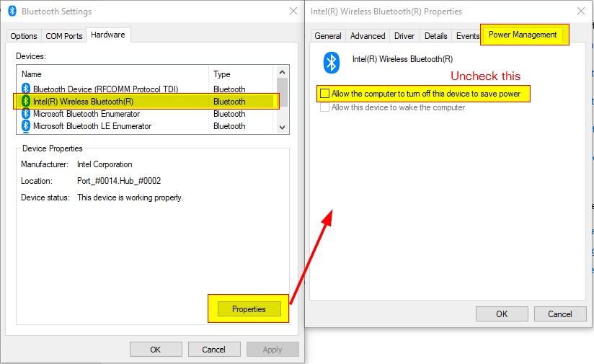
Task: Open the Events tab
Action: pyautogui.click(x=467, y=36)
